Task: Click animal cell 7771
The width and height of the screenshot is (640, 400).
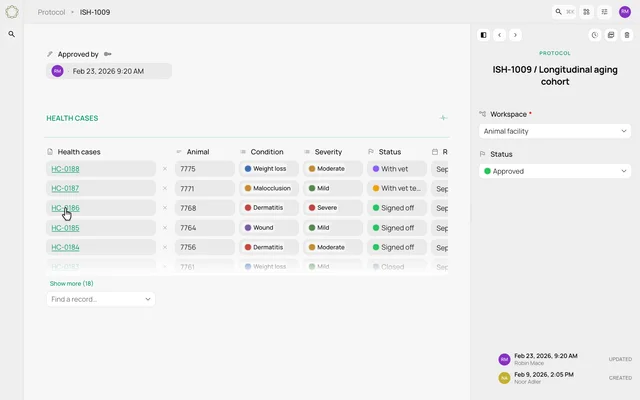Action: [205, 188]
